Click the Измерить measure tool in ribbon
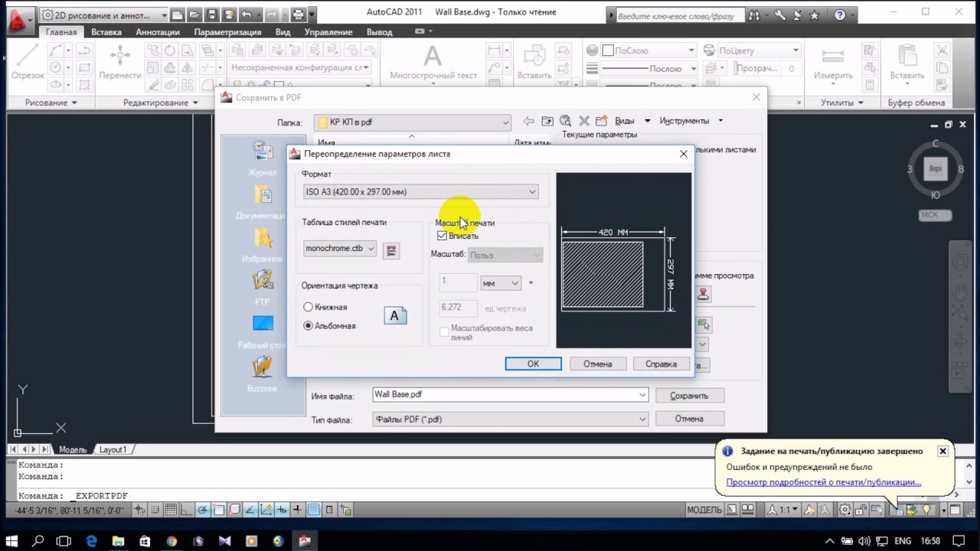 [x=833, y=63]
